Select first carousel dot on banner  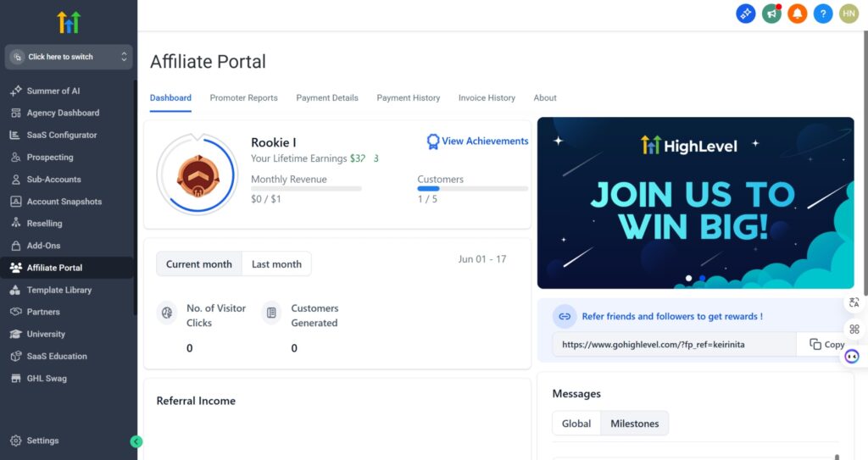pos(688,279)
